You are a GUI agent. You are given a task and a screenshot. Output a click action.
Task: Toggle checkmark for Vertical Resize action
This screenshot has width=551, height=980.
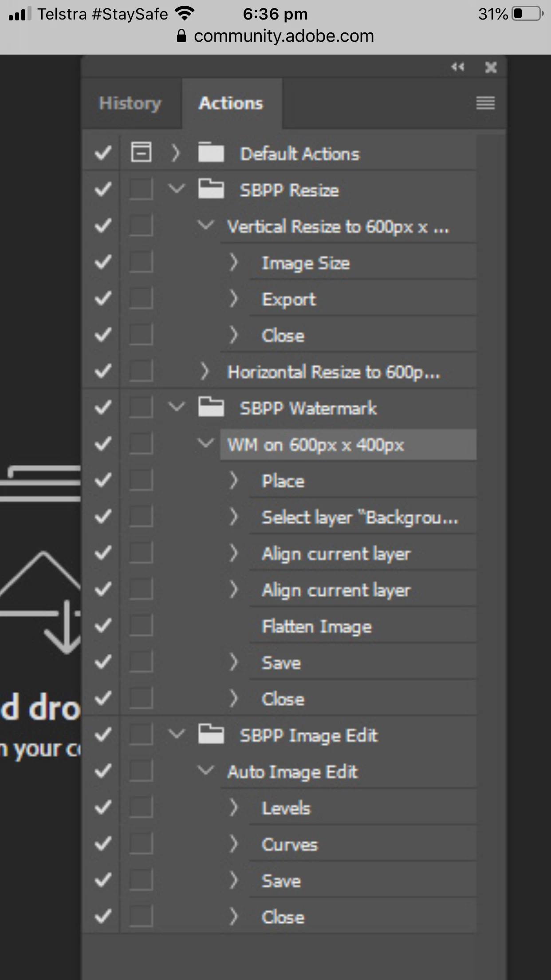pos(103,226)
